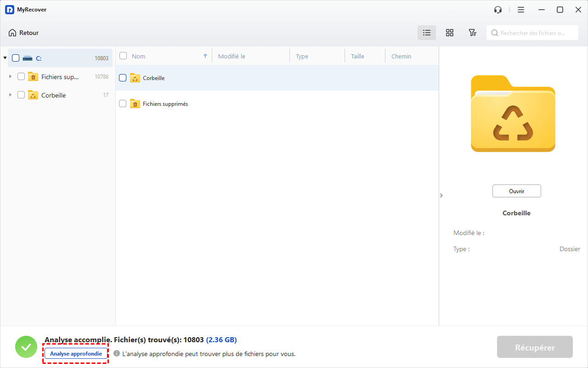Click the large Corbeille preview folder
588x368 pixels.
coord(513,114)
